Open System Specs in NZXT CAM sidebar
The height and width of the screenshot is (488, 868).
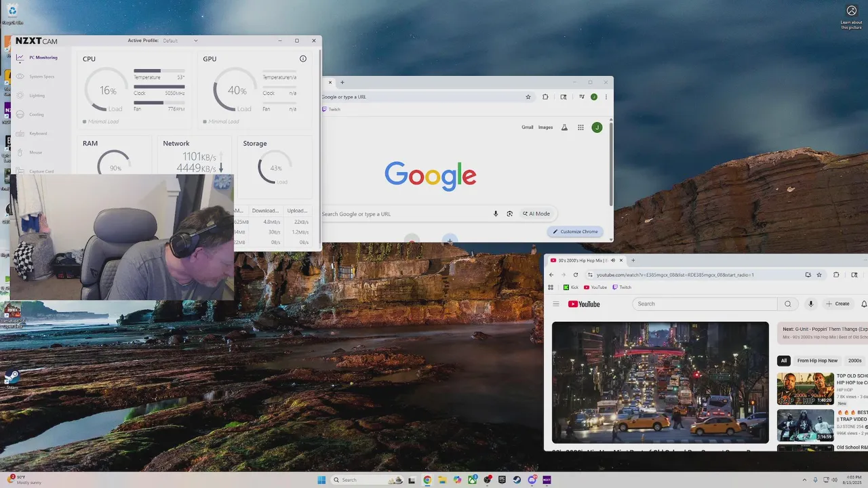(x=36, y=77)
